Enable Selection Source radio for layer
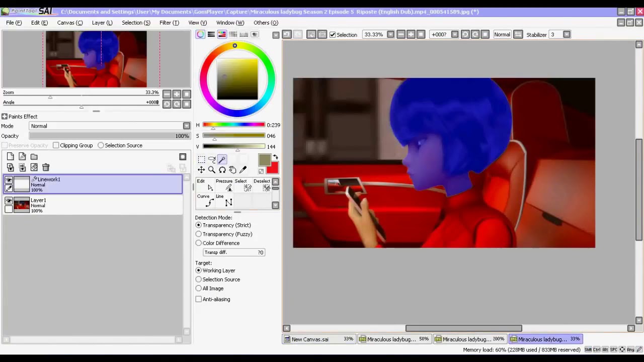 101,145
